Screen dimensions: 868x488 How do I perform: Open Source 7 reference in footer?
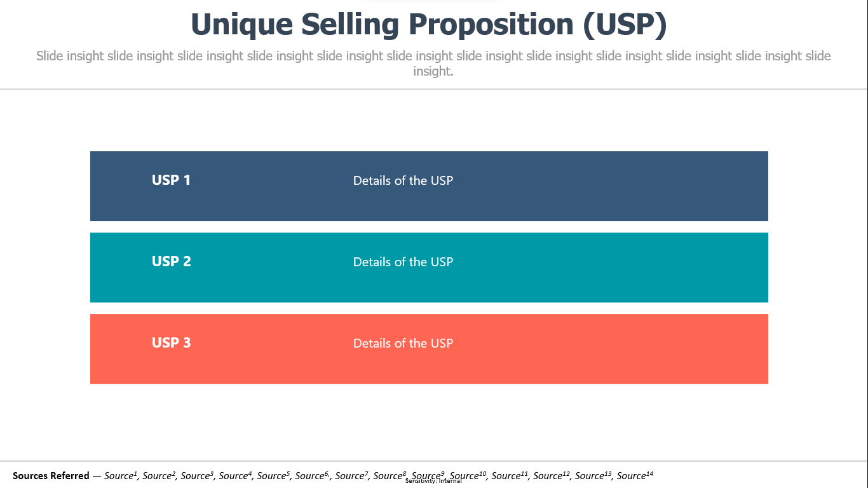352,475
